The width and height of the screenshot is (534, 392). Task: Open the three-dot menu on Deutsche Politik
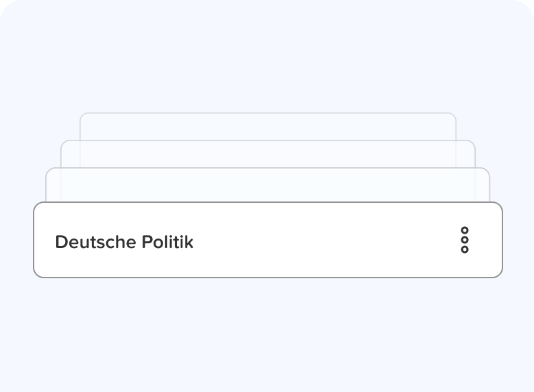465,240
